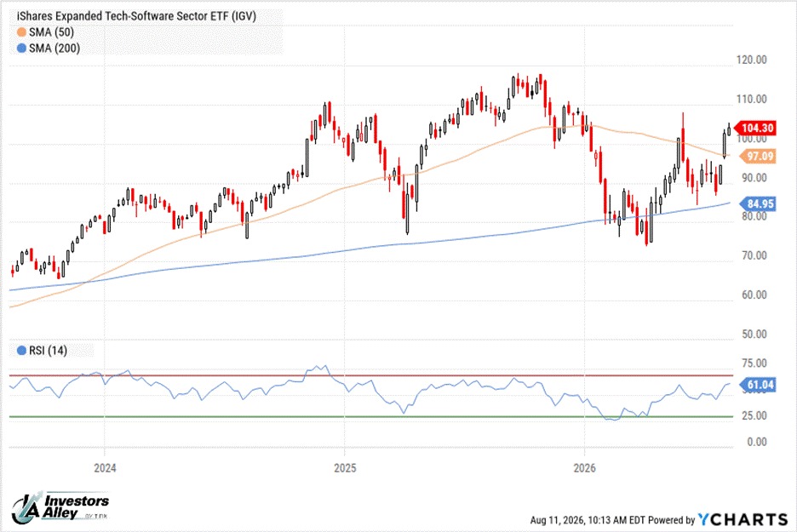Image resolution: width=797 pixels, height=532 pixels.
Task: Click the 50.00 price axis label
Action: coord(754,335)
